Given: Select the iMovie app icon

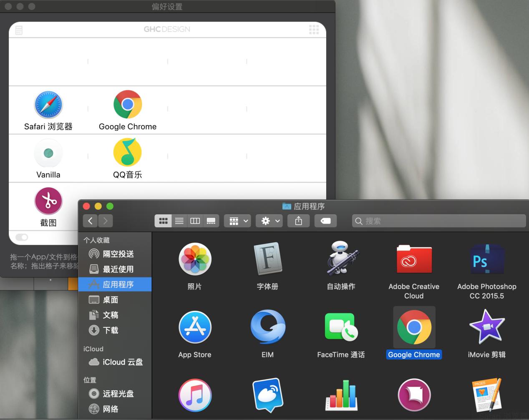Looking at the screenshot, I should pyautogui.click(x=486, y=327).
